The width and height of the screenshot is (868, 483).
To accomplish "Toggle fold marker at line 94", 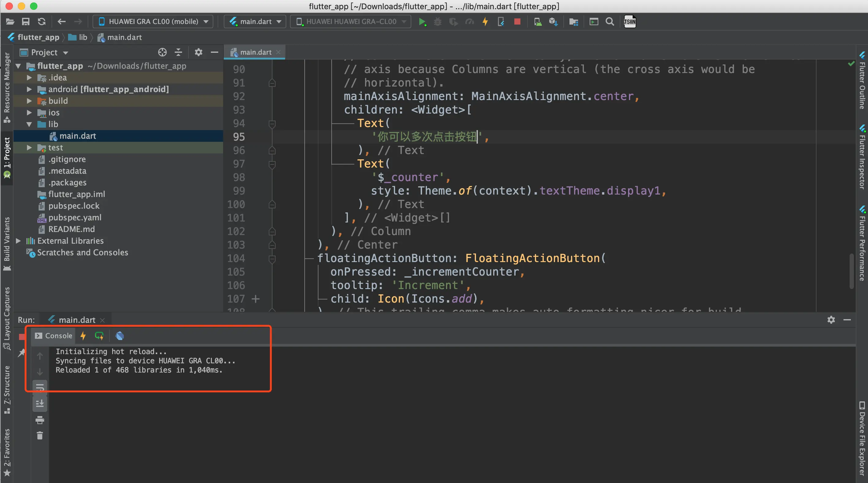I will point(272,124).
